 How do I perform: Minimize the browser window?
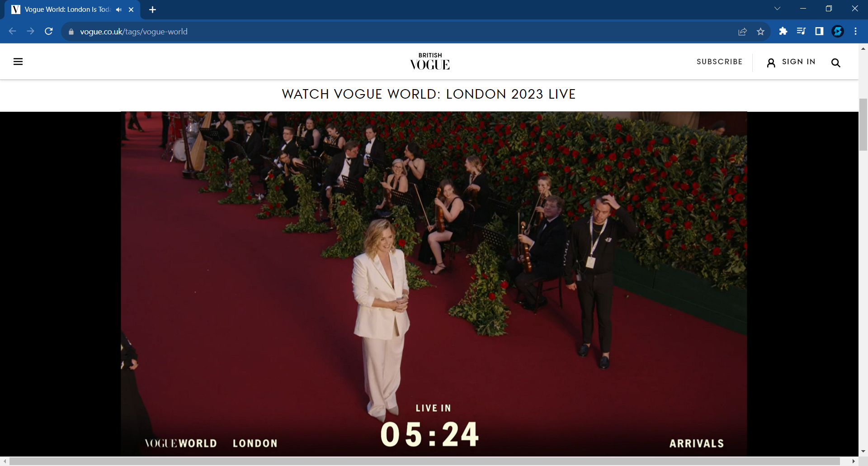point(803,9)
